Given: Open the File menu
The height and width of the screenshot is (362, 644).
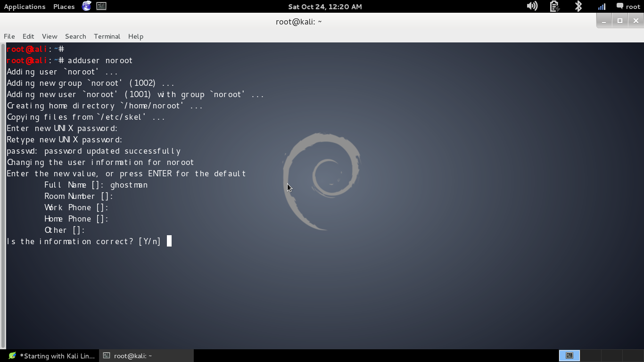Looking at the screenshot, I should (x=9, y=36).
